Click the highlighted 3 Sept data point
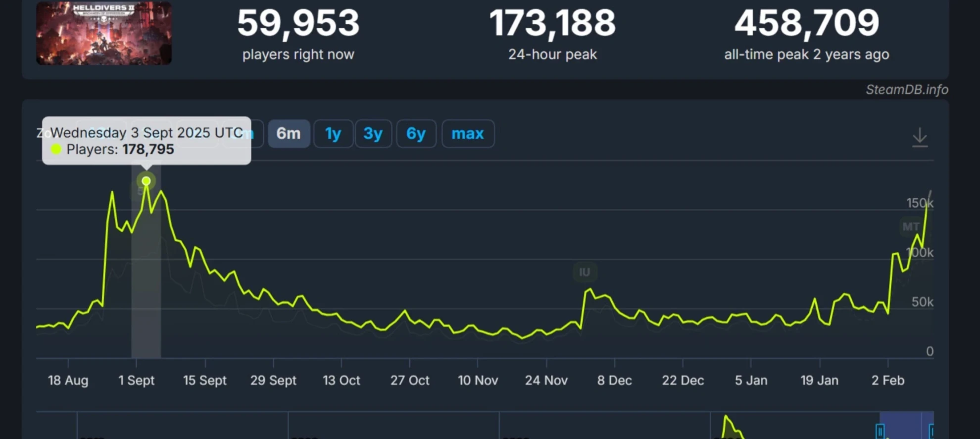Viewport: 980px width, 439px height. (146, 181)
